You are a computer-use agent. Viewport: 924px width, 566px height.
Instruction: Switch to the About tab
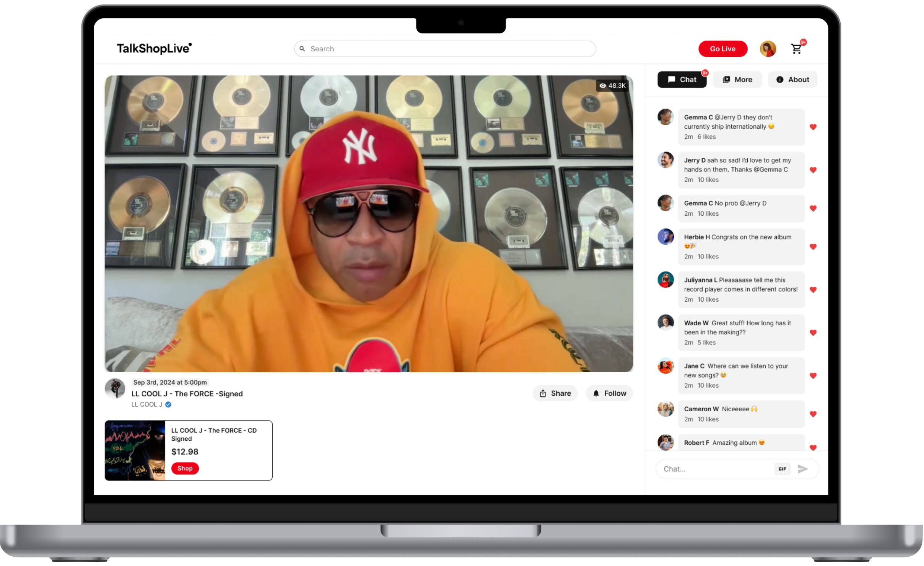tap(793, 80)
